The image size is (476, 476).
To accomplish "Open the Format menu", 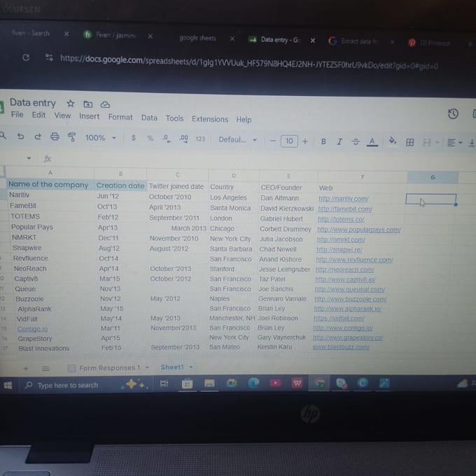I will point(120,118).
